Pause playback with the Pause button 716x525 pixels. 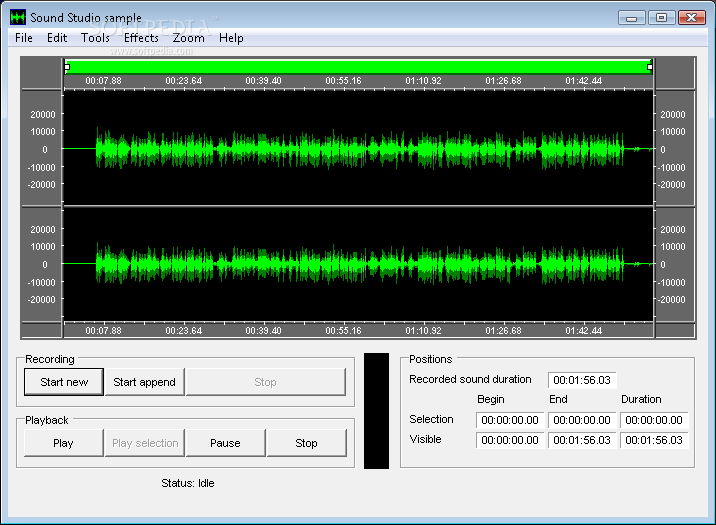coord(226,443)
